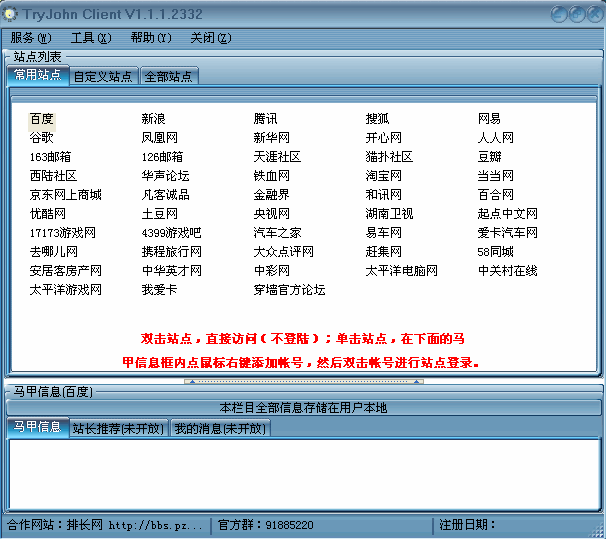Viewport: 606px width, 539px height.
Task: Click inside the empty 马甲信息 account list box
Action: 304,474
